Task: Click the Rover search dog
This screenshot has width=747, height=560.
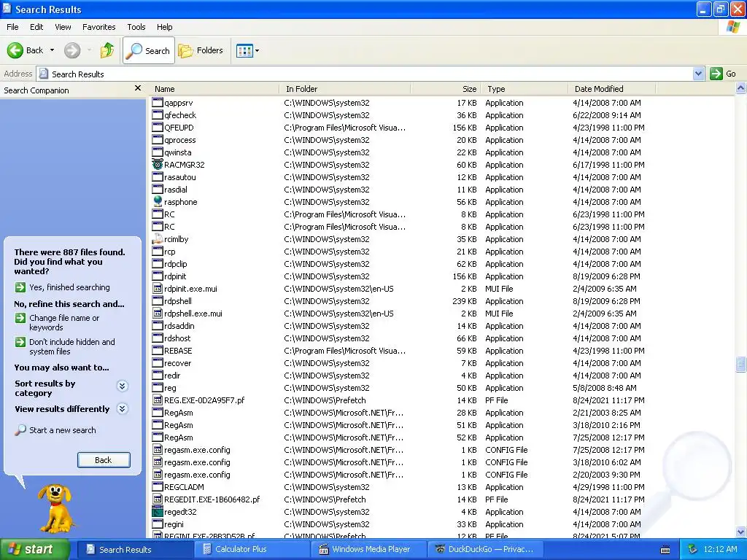Action: click(56, 508)
